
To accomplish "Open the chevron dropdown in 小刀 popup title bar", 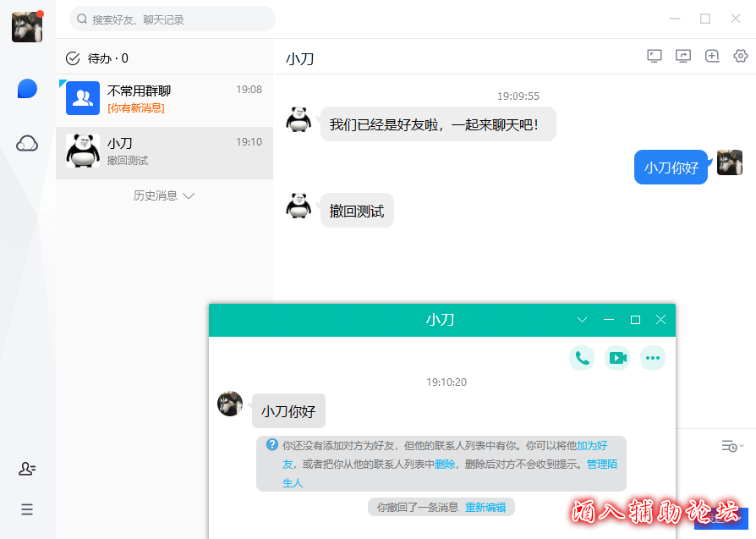I will tap(582, 320).
